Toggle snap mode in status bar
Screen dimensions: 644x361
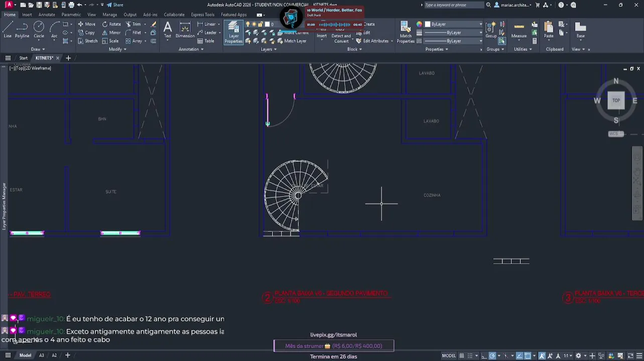(x=470, y=356)
